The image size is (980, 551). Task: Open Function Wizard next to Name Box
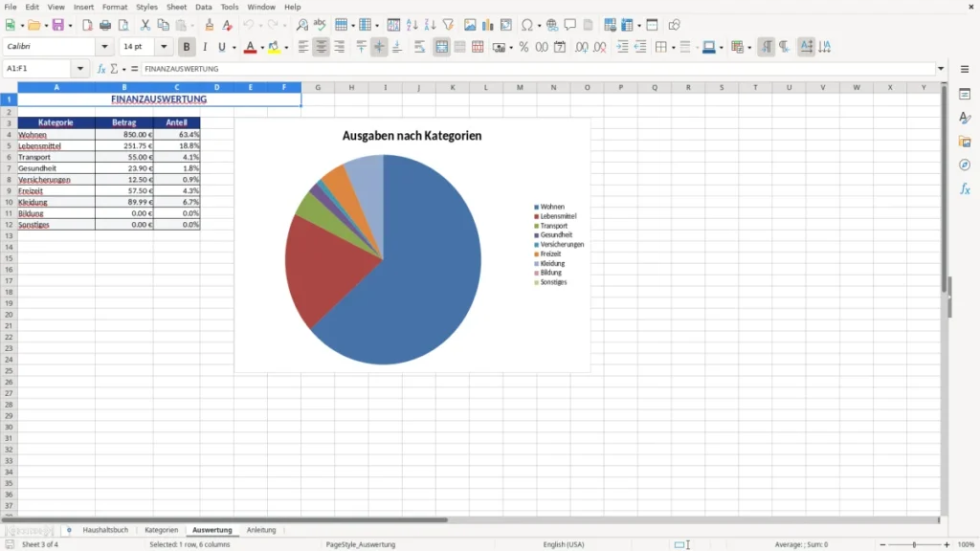(101, 69)
